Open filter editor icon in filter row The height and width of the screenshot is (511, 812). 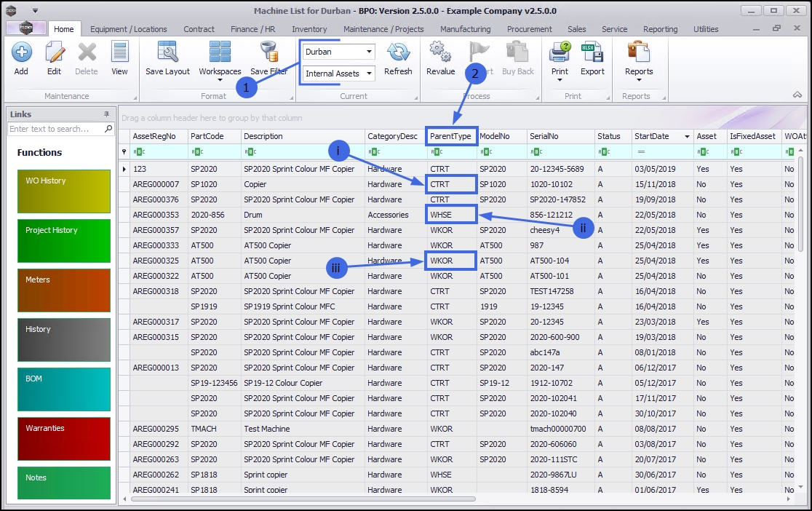[124, 152]
